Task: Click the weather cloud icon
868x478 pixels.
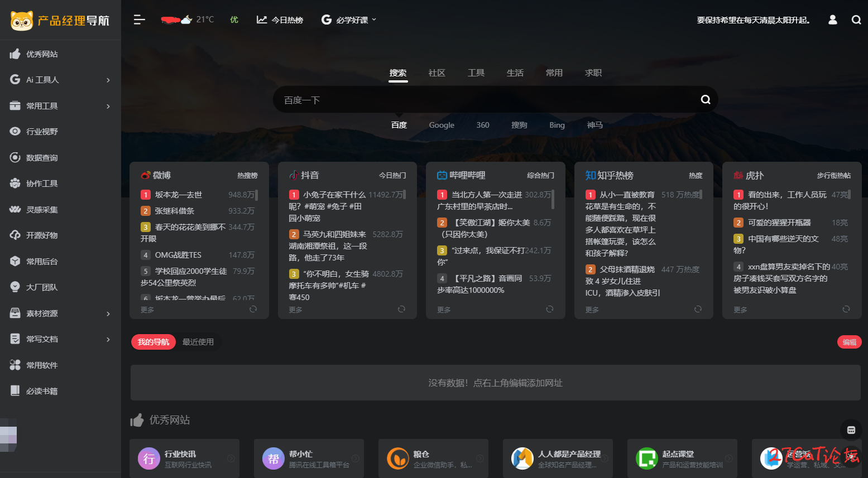Action: click(186, 20)
